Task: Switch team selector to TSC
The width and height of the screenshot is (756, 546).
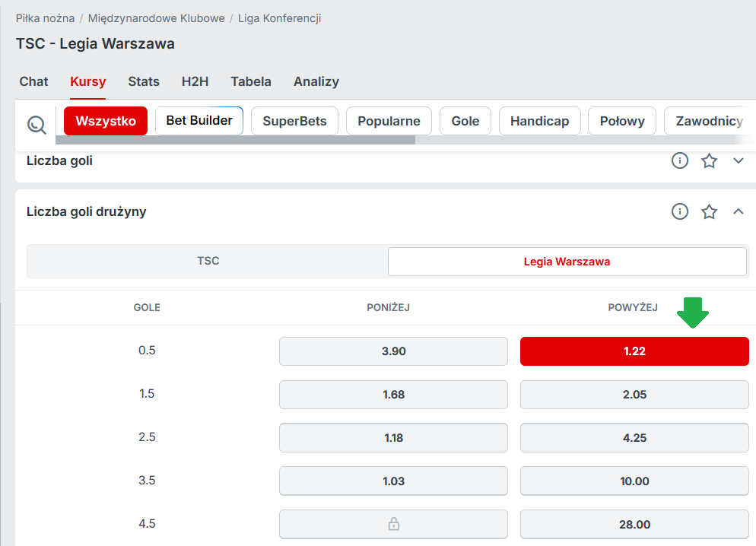Action: click(x=208, y=261)
